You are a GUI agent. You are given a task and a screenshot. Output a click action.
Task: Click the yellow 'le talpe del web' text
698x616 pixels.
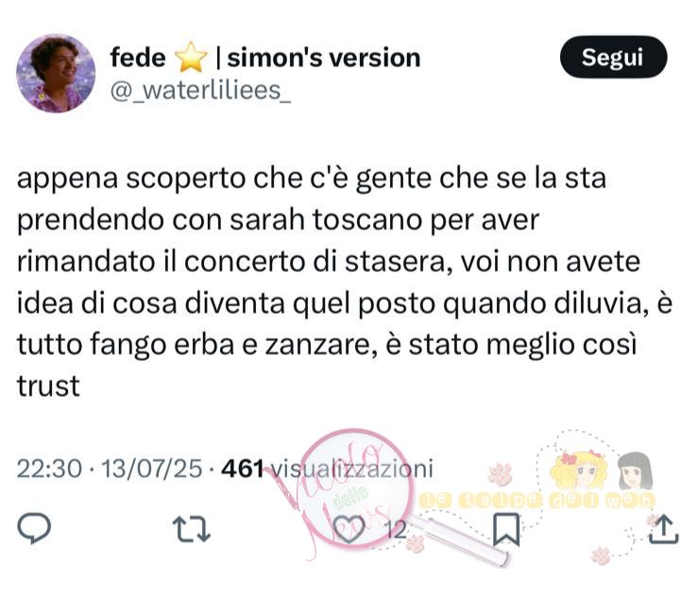(x=537, y=500)
